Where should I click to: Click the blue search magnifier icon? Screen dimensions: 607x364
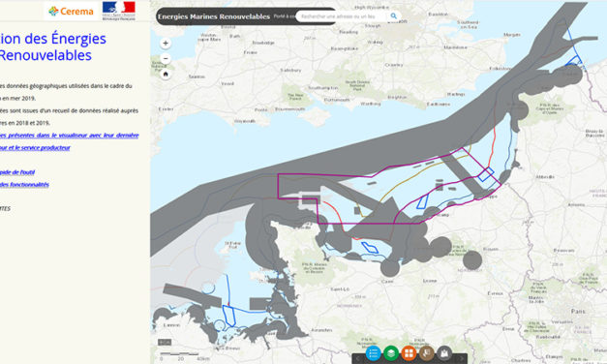tap(393, 16)
